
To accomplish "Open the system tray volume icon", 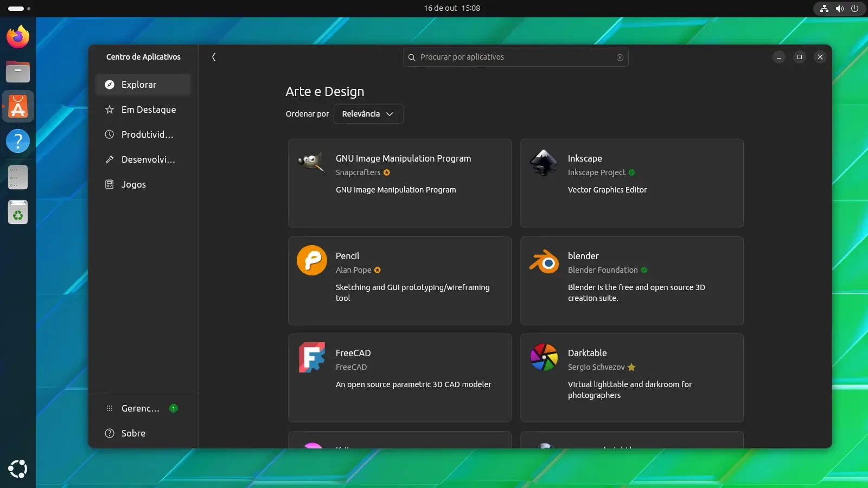I will pos(840,9).
